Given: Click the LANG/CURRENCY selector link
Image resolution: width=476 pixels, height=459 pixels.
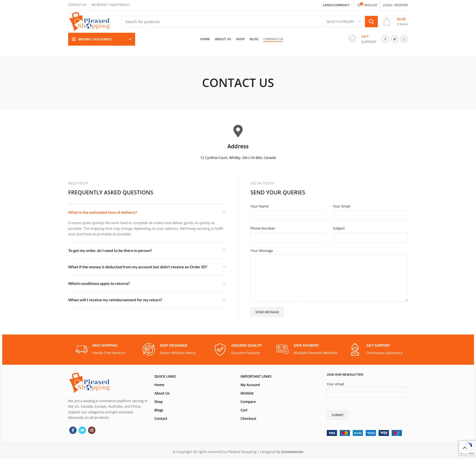Looking at the screenshot, I should pyautogui.click(x=337, y=5).
